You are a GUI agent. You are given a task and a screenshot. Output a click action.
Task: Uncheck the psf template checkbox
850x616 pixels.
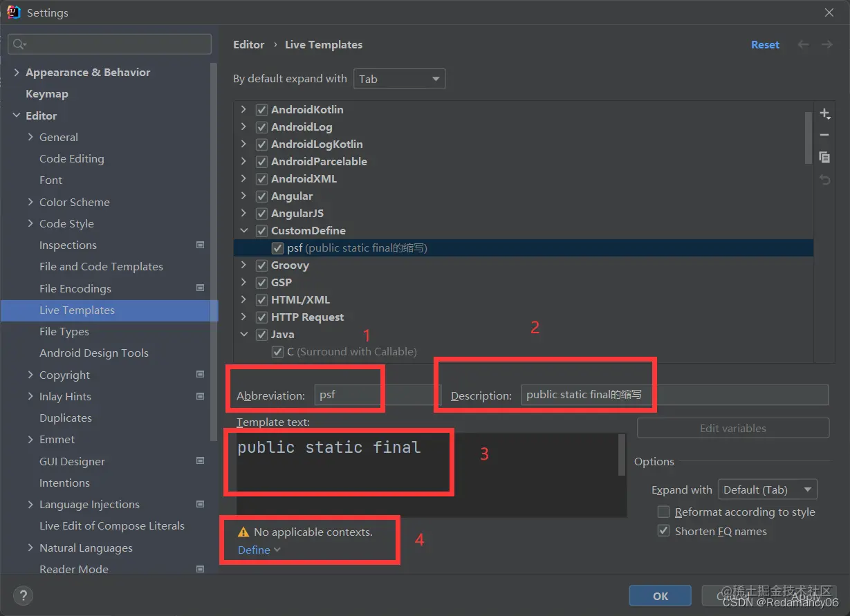click(277, 248)
